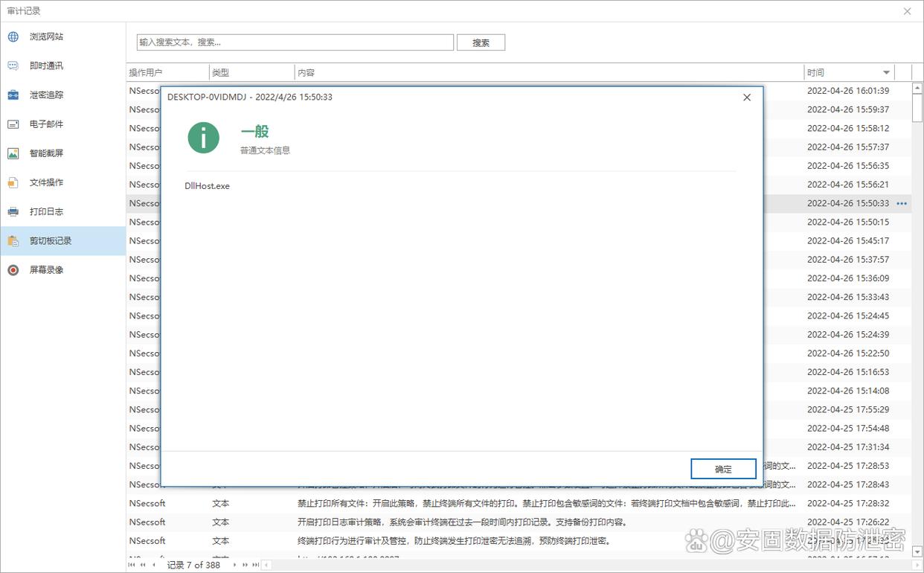Select the 打印日志 printer icon
Screen dimensions: 924x573
point(13,211)
